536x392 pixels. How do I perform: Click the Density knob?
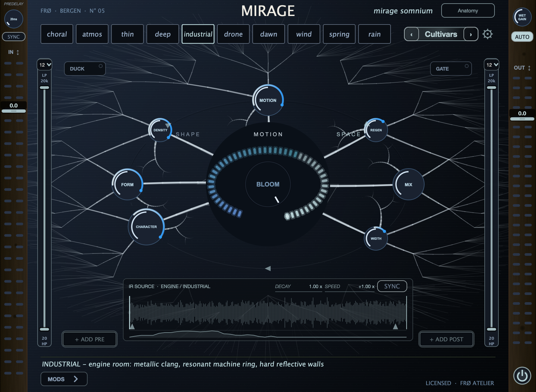160,130
